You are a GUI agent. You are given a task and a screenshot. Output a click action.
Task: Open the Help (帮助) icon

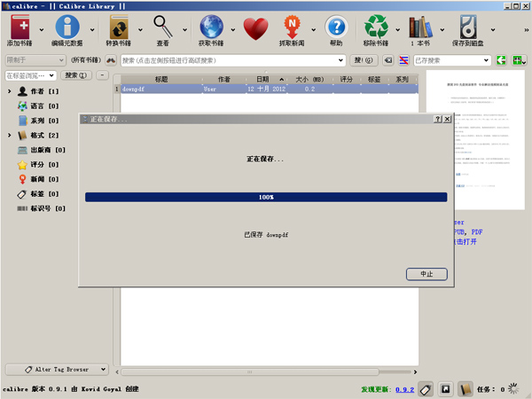(336, 27)
